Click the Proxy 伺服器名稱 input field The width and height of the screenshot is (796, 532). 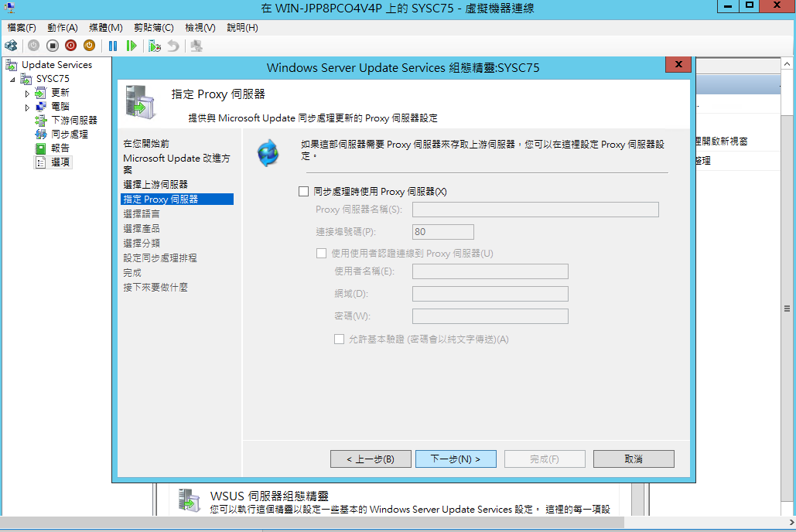click(535, 210)
